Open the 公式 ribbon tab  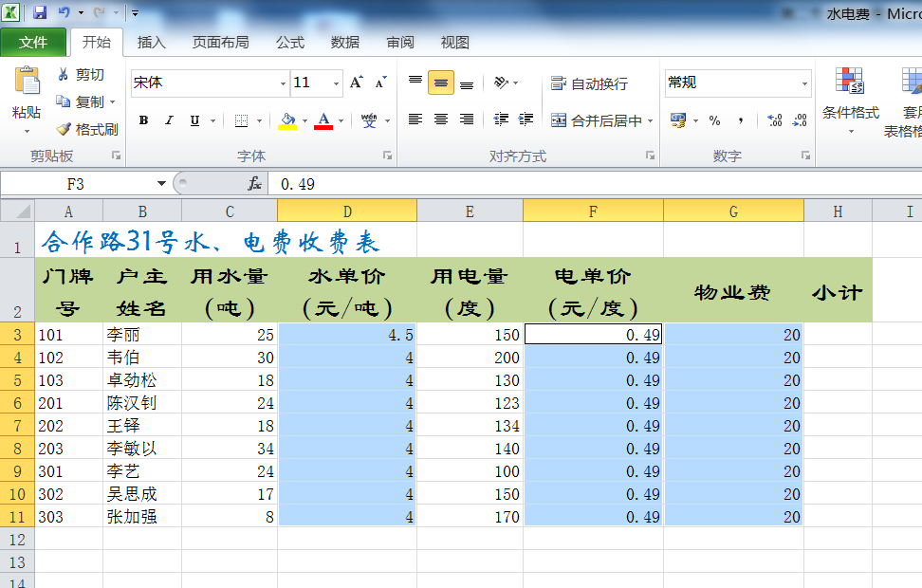[x=289, y=43]
